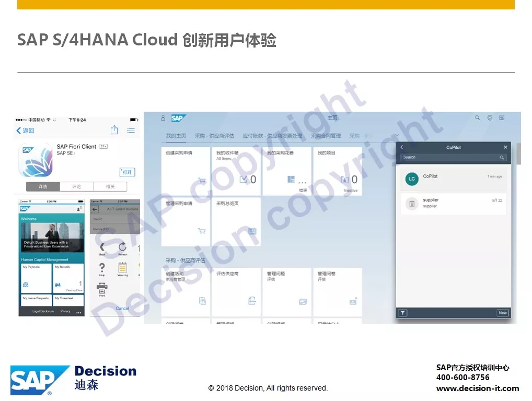532x401 pixels.
Task: Tap the SAP Fiori Client app icon
Action: coord(36,160)
